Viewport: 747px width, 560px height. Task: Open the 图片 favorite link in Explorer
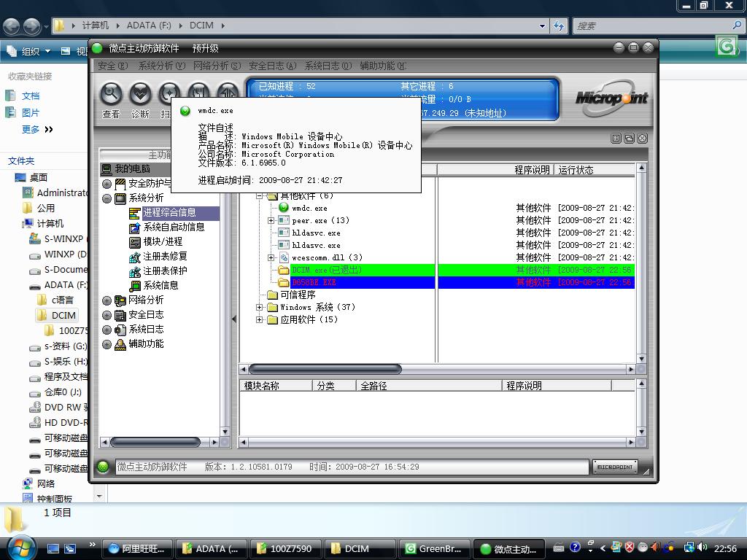coord(31,113)
